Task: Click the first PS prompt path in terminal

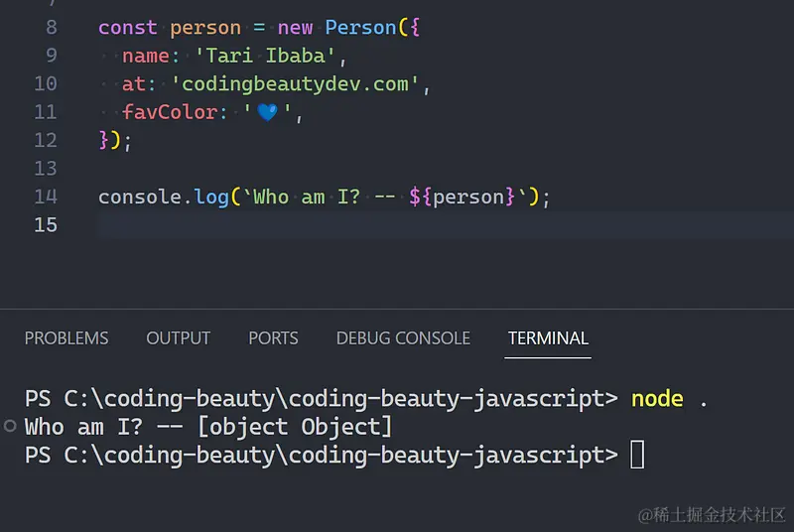Action: point(321,399)
